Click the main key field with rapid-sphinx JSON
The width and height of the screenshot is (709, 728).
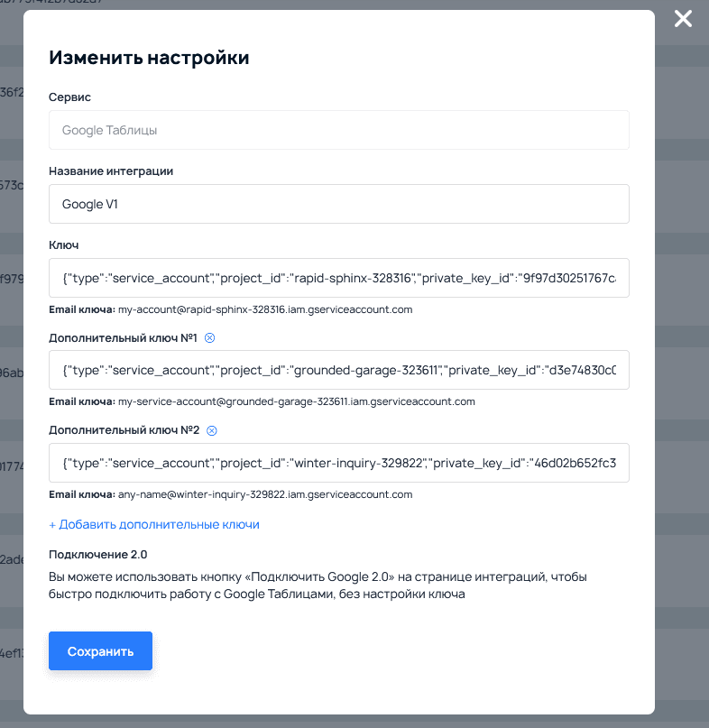point(338,278)
